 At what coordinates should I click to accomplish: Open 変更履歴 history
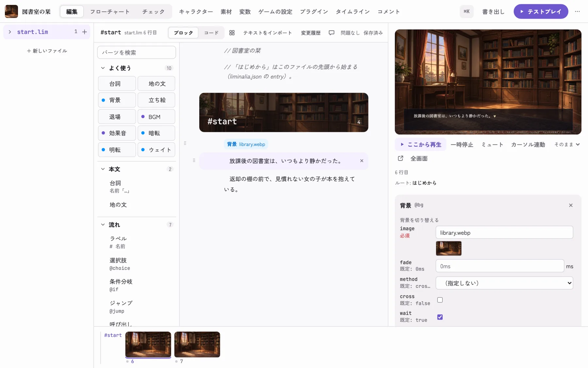311,33
